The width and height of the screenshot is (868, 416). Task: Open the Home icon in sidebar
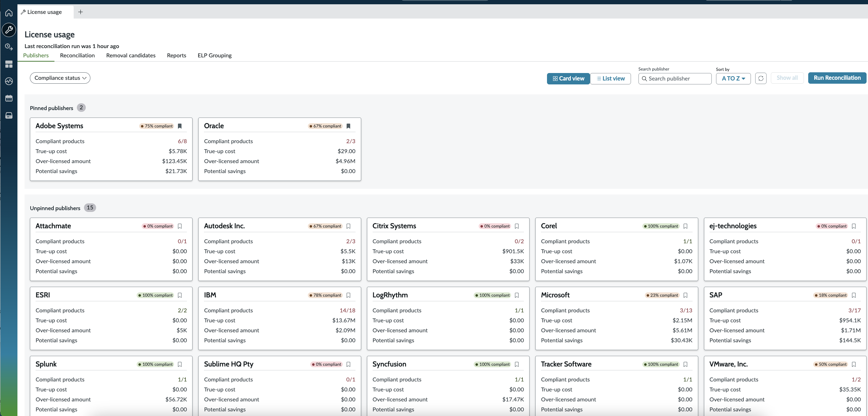9,13
